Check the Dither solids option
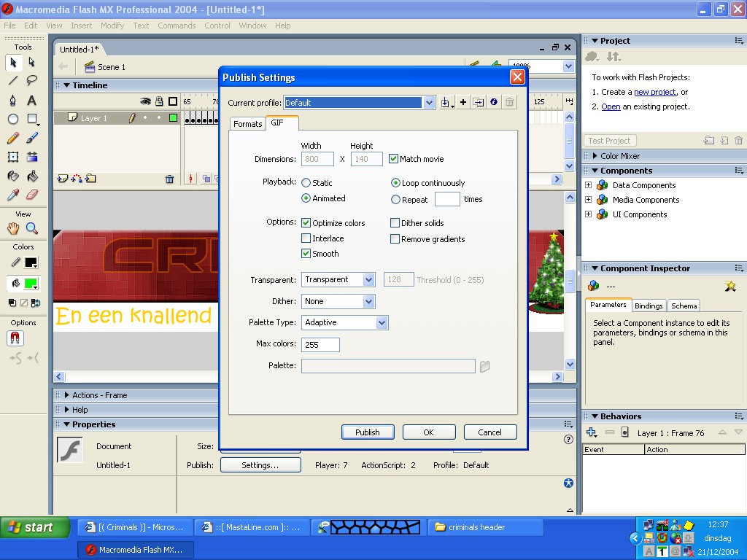This screenshot has width=747, height=560. pyautogui.click(x=395, y=223)
